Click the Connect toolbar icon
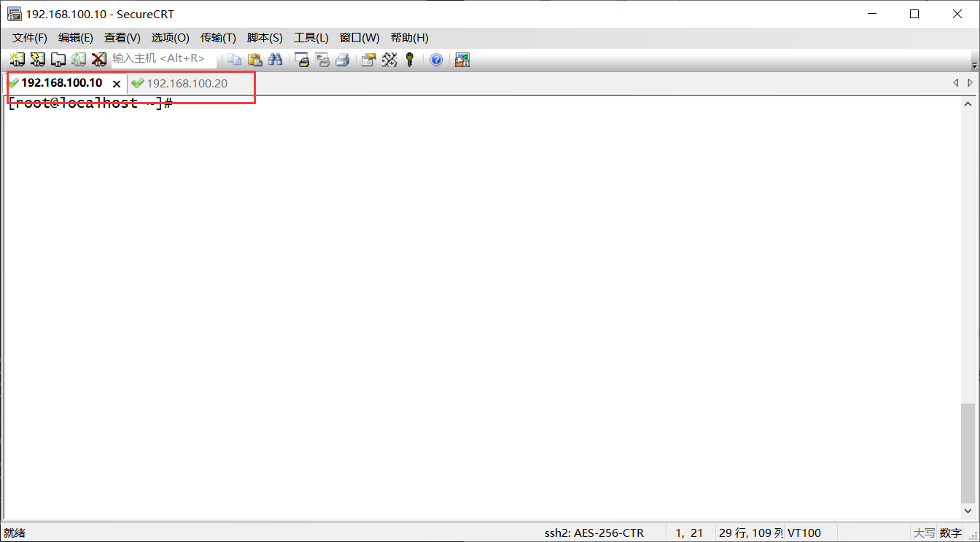This screenshot has height=542, width=980. point(17,60)
